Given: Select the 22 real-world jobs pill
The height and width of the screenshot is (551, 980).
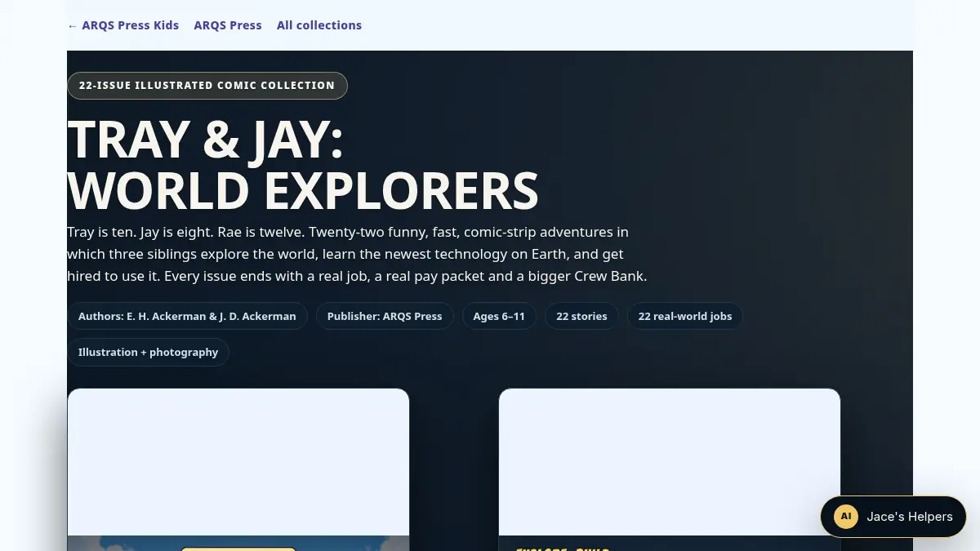Looking at the screenshot, I should (x=685, y=316).
